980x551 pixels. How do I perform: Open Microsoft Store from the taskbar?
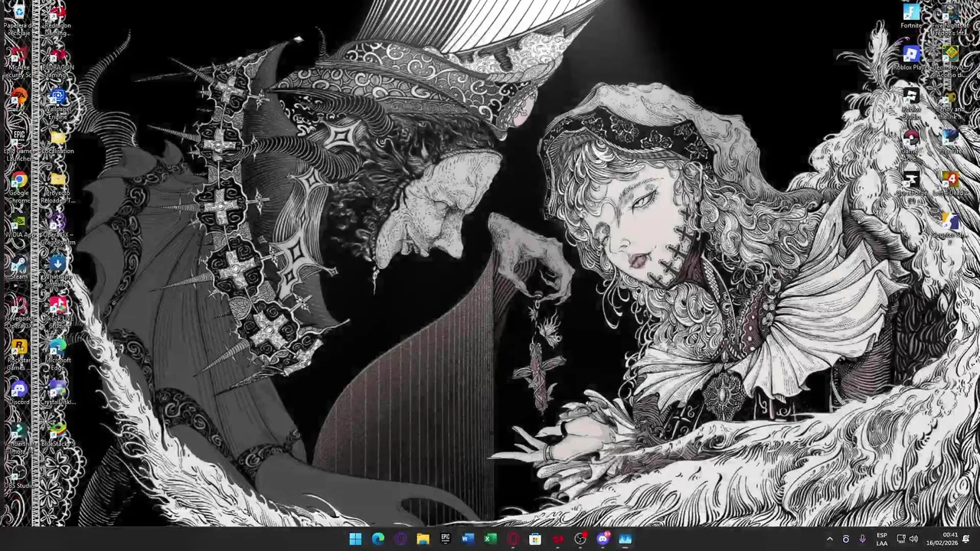coord(535,540)
